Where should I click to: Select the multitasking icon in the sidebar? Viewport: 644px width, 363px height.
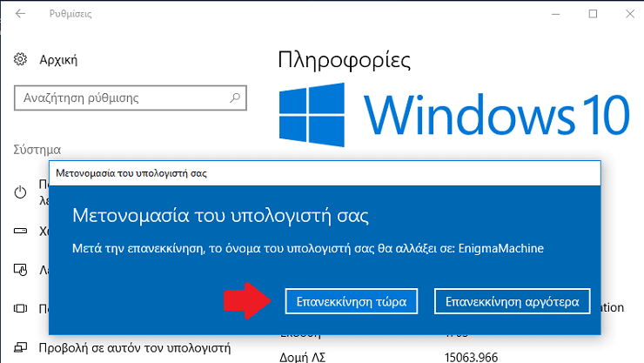[x=20, y=308]
